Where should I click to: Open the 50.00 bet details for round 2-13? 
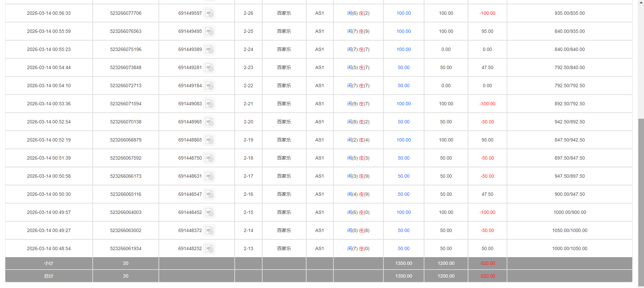[x=403, y=249]
